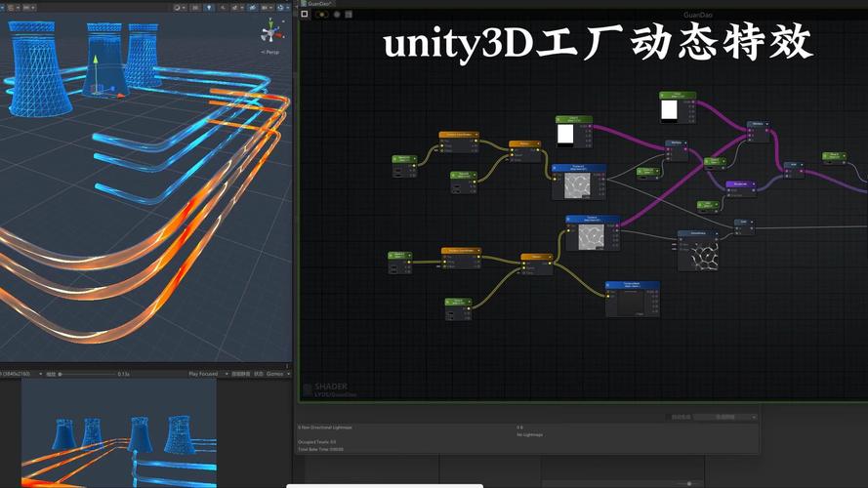Open the Game view resolution dropdown
Image resolution: width=868 pixels, height=488 pixels.
[x=21, y=374]
